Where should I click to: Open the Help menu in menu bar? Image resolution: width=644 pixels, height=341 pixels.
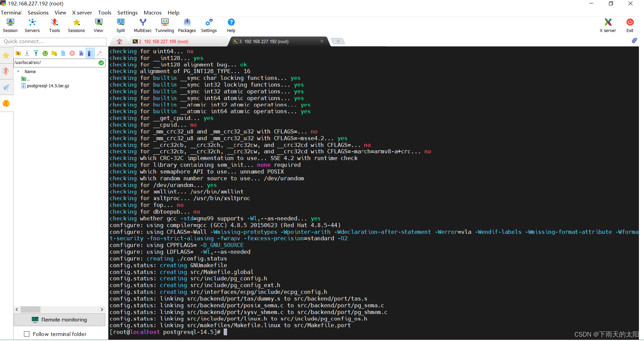174,12
